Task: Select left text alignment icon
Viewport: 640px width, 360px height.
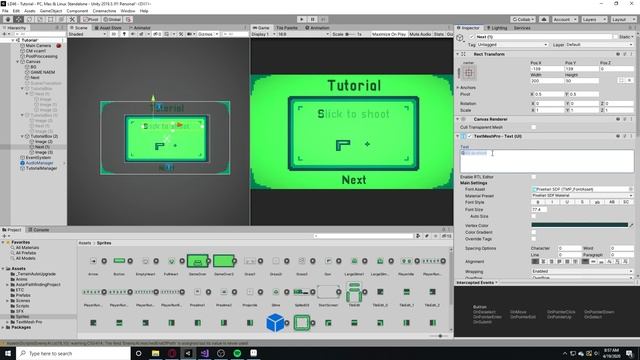Action: point(535,261)
